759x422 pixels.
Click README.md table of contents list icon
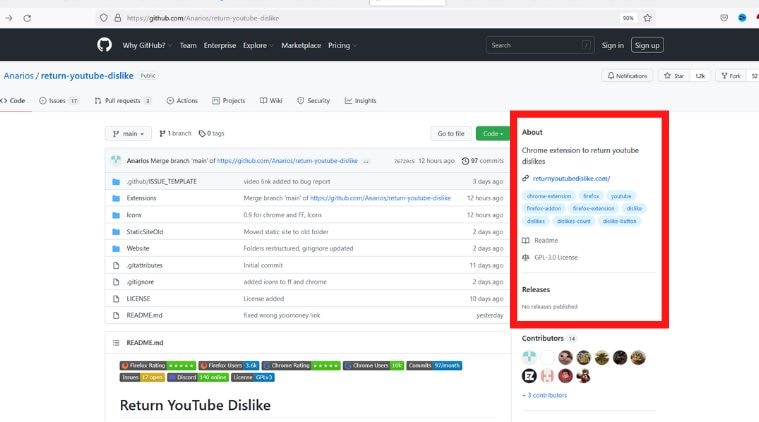coord(116,343)
